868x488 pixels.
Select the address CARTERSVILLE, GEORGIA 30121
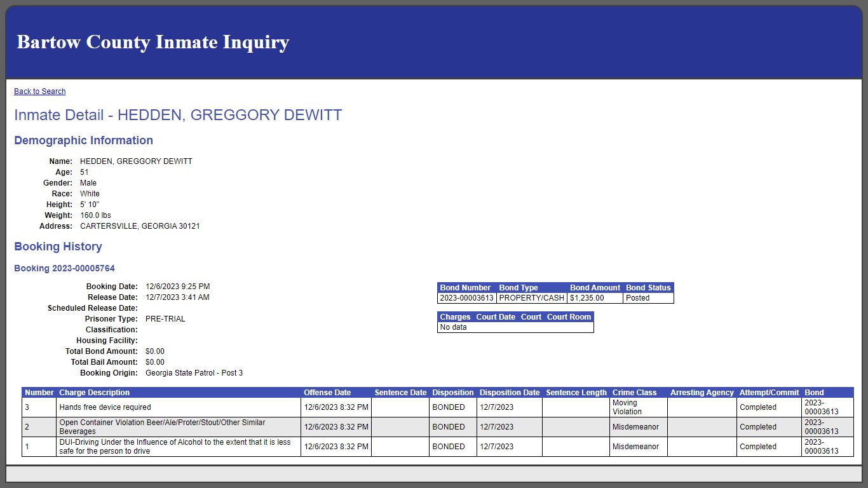pyautogui.click(x=140, y=226)
